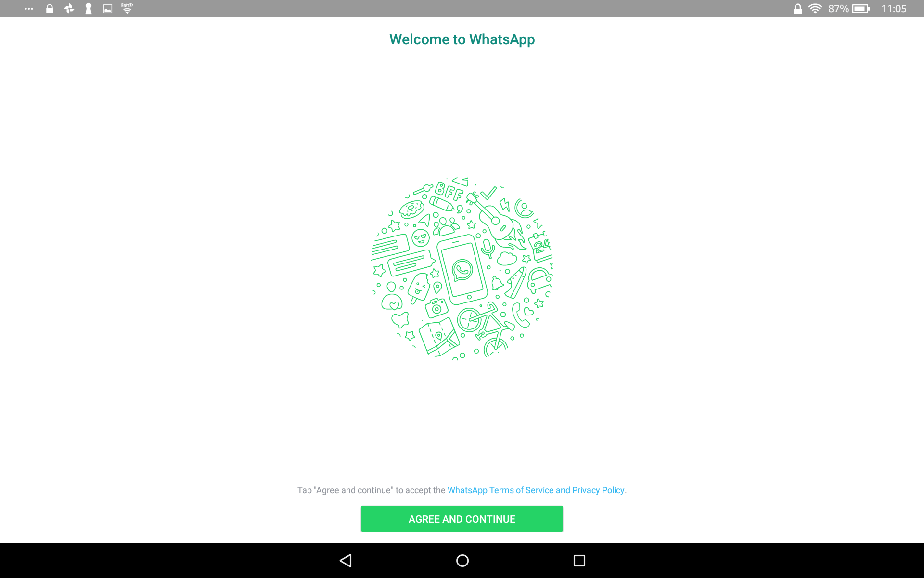This screenshot has width=924, height=578.
Task: Tap the FRITZ! WLAN notification icon
Action: (127, 9)
